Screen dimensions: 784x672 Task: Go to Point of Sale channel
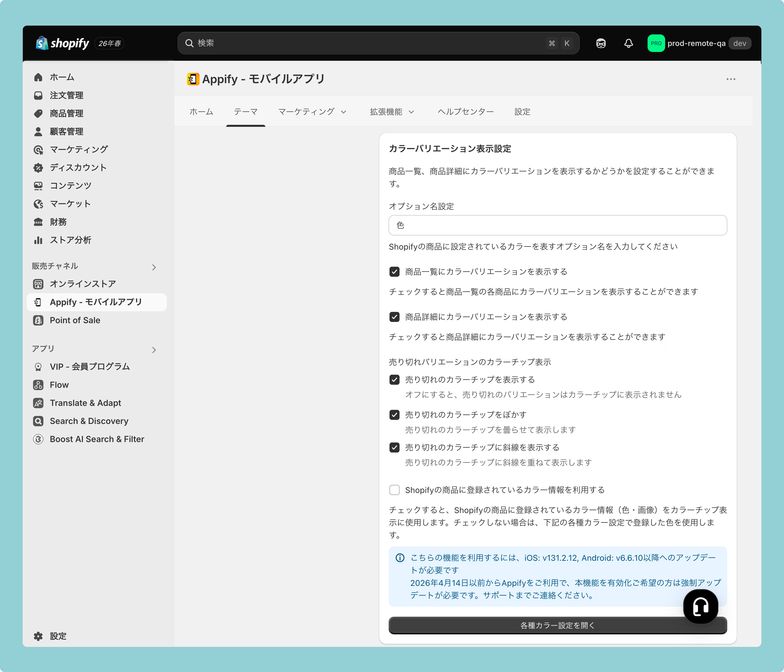click(97, 320)
